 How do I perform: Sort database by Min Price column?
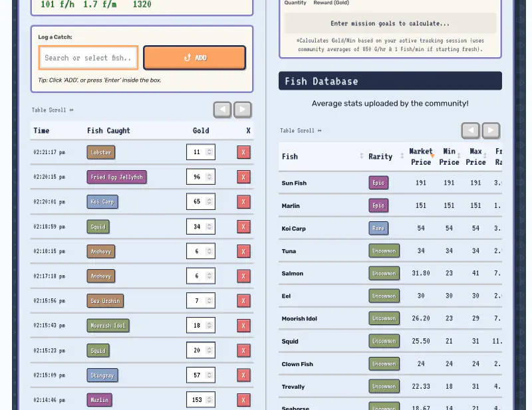[x=449, y=156]
